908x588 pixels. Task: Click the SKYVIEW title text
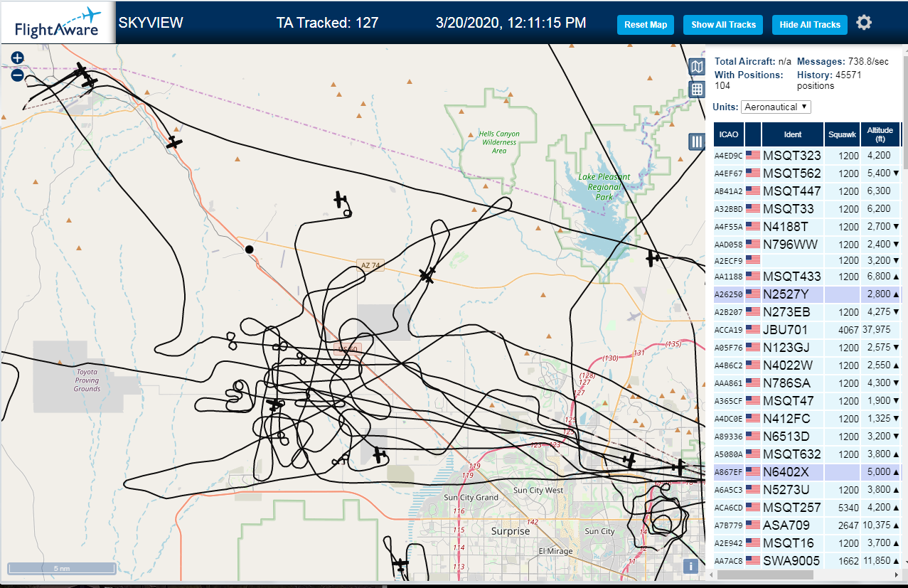(151, 23)
